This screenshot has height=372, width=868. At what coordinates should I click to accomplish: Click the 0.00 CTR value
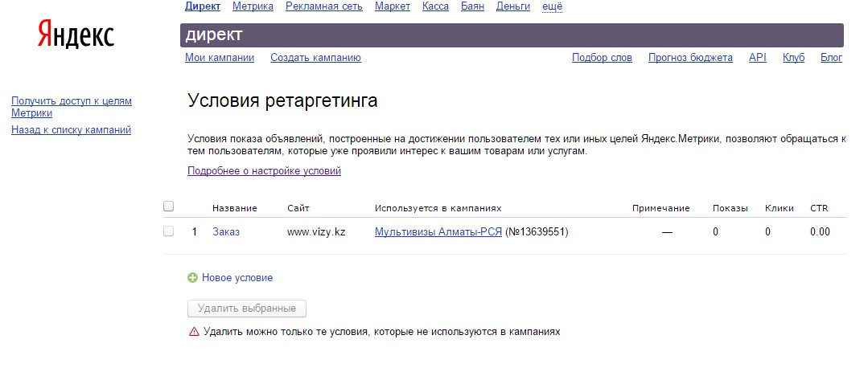pos(820,232)
